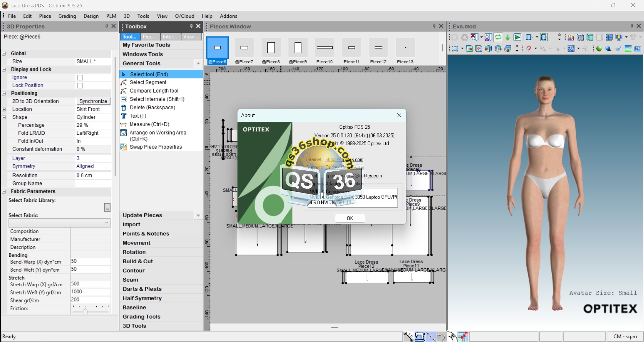Open the File menu
644x342 pixels.
tap(12, 16)
